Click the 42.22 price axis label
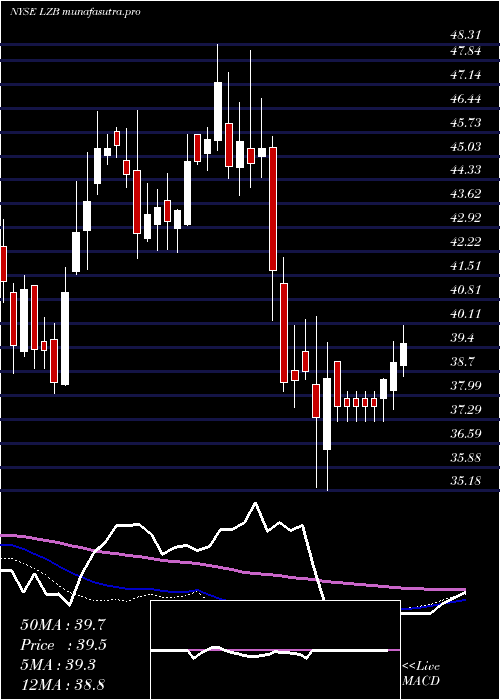Viewport: 500px width, 700px height. click(x=466, y=242)
